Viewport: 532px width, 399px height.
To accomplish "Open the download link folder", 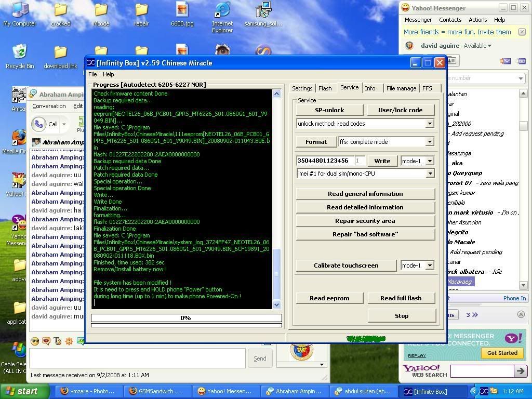I will point(61,56).
